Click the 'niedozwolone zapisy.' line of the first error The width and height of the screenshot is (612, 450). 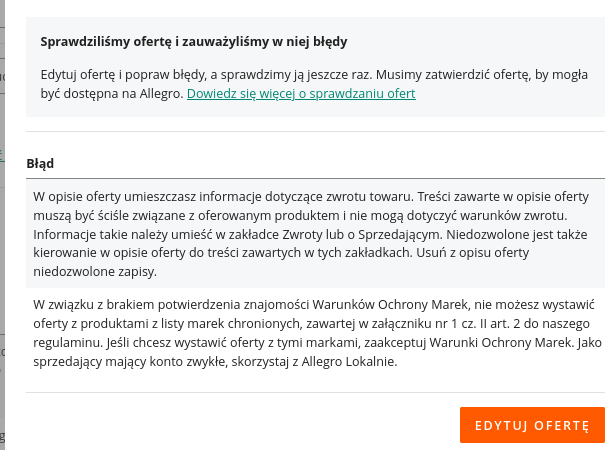(95, 272)
